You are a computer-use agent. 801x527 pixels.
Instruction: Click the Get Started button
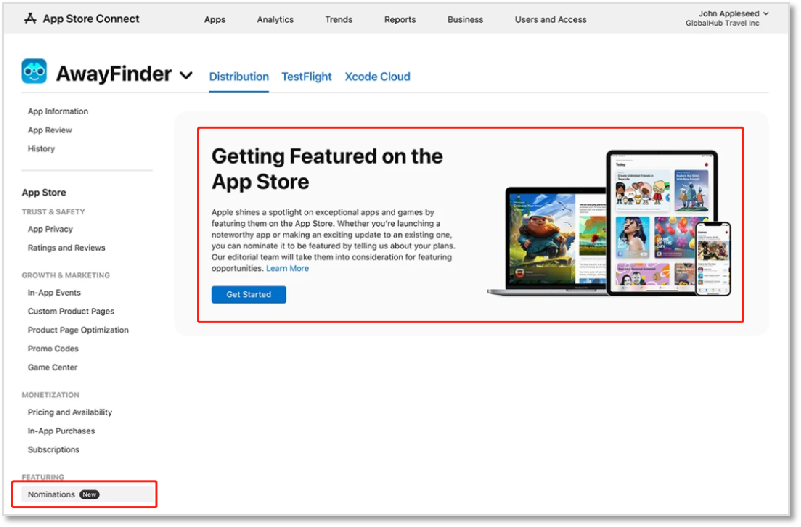click(x=249, y=295)
